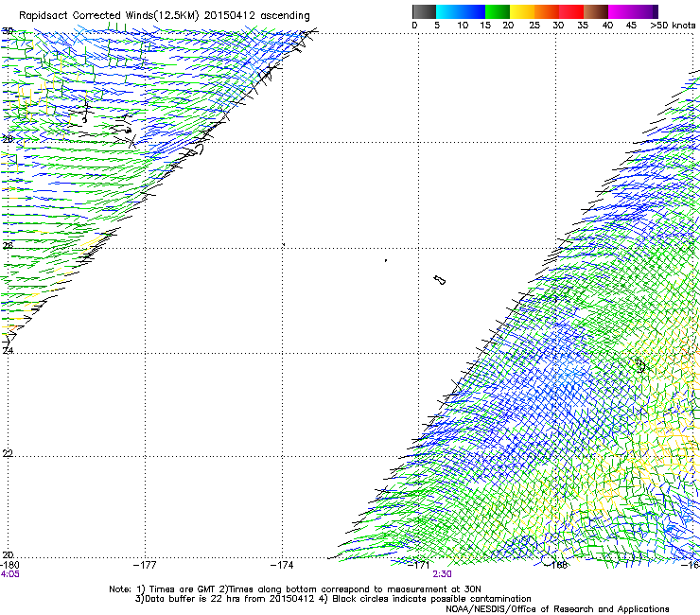Viewport: 700px width, 615px height.
Task: Click the note line 'Times are GMT'
Action: coord(182,589)
